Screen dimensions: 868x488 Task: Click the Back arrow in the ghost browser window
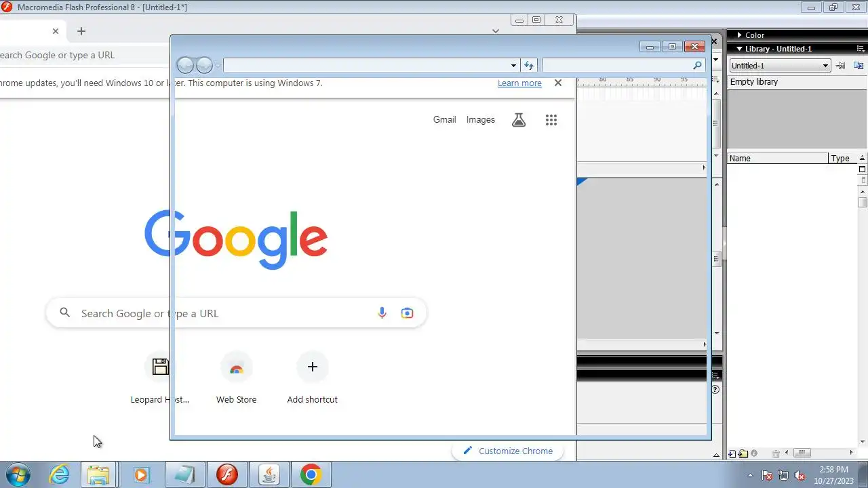pos(185,65)
